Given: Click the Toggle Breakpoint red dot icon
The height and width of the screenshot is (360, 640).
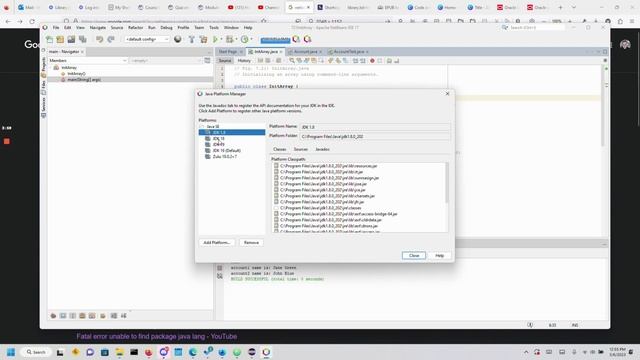Looking at the screenshot, I should point(372,61).
